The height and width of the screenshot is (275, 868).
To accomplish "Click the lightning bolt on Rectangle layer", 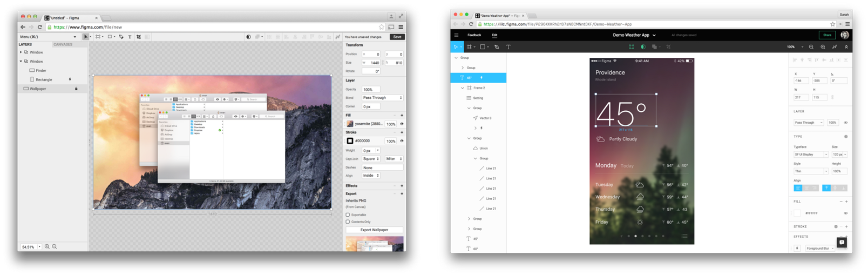I will pos(70,79).
